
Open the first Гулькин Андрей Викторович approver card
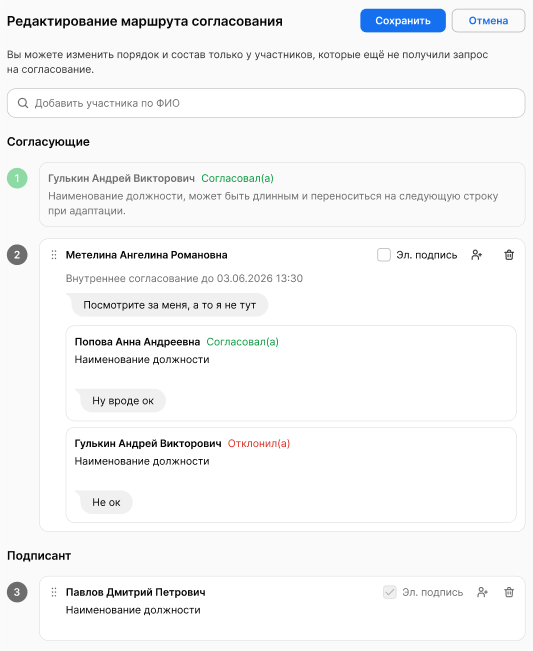point(282,194)
